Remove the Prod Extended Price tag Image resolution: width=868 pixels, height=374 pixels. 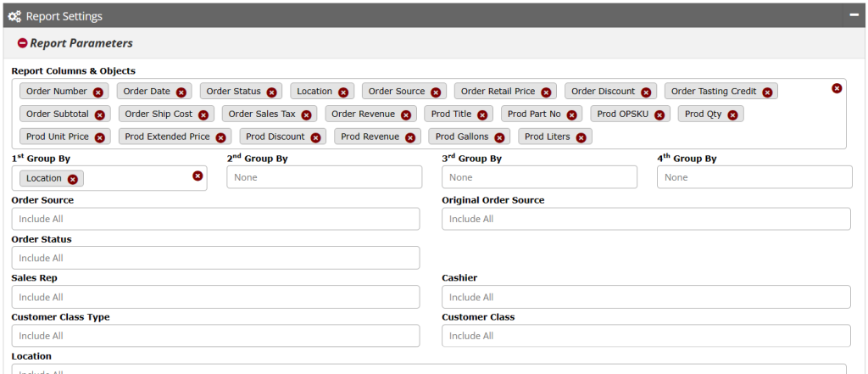point(220,137)
